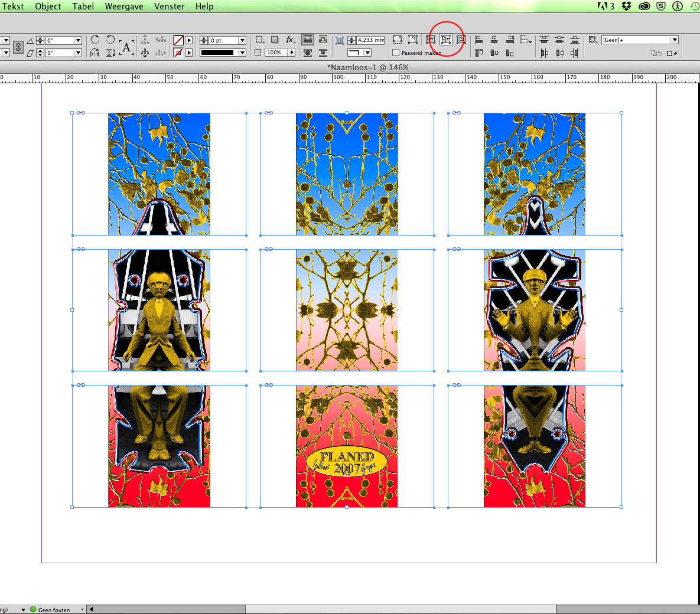Click the 4,233 mm corner size field
The width and height of the screenshot is (700, 614).
click(x=370, y=40)
